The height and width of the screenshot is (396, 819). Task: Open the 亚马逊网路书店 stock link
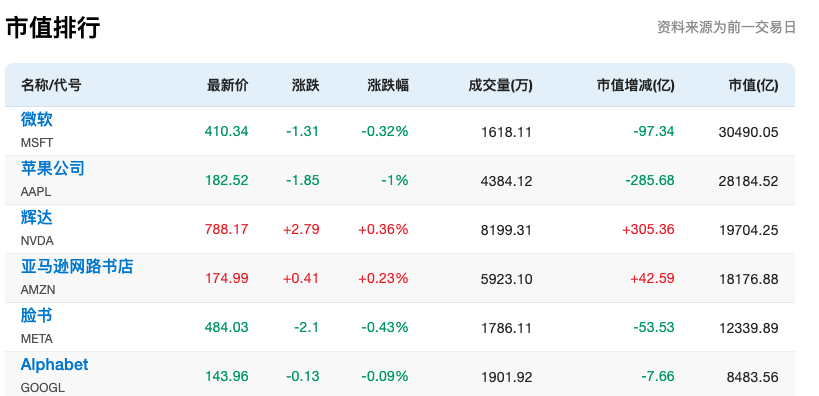pyautogui.click(x=77, y=266)
